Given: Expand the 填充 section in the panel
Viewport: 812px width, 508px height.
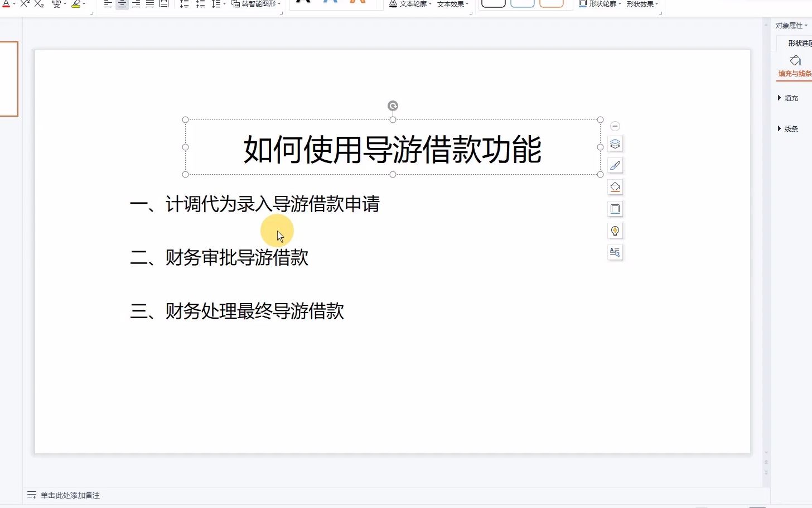Looking at the screenshot, I should (790, 98).
